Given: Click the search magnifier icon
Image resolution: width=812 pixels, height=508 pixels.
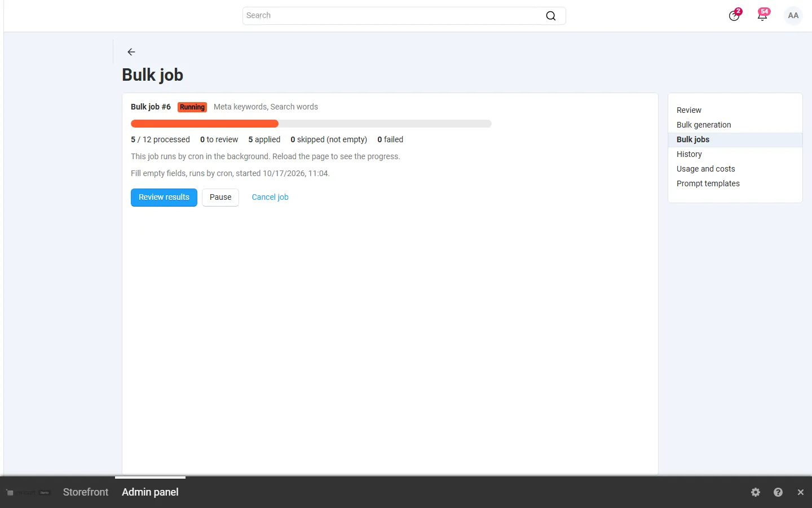Looking at the screenshot, I should click(x=551, y=16).
